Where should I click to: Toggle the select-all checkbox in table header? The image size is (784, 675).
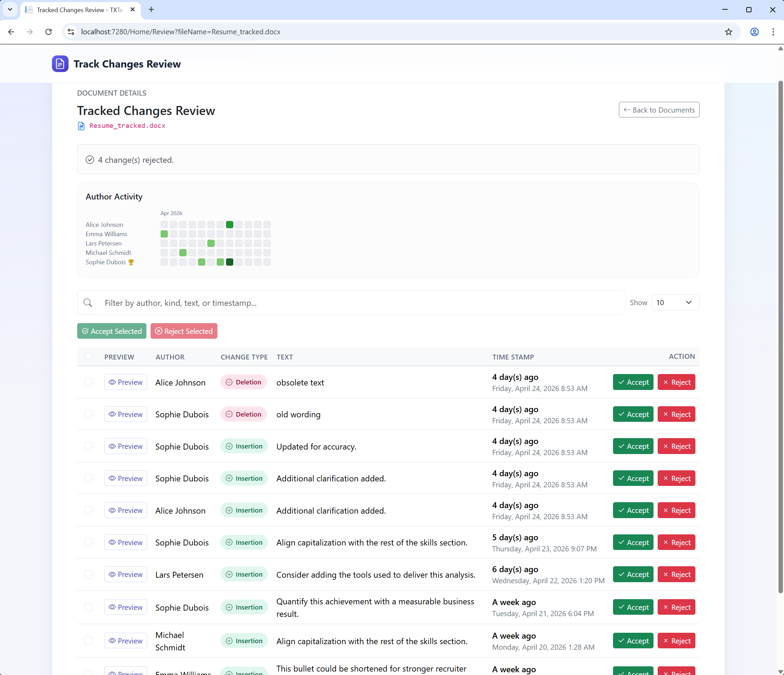[x=89, y=356]
